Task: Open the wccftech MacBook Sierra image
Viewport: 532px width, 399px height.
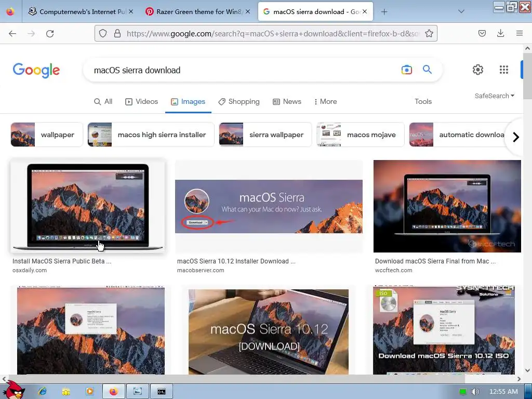Action: click(447, 206)
